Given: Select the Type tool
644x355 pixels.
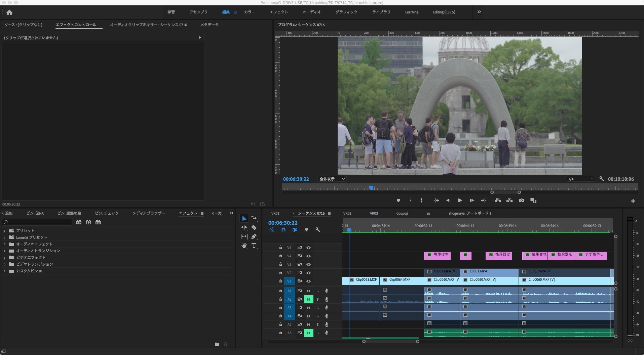Looking at the screenshot, I should coord(254,246).
